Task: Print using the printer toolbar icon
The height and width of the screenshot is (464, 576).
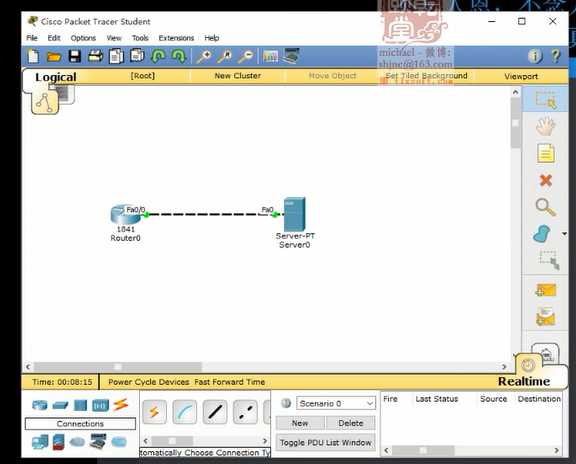Action: coord(96,56)
